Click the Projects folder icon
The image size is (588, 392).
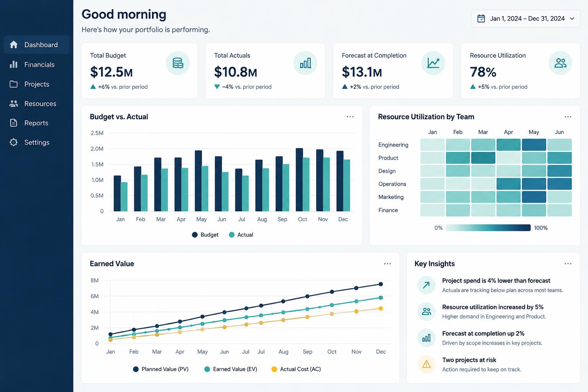coord(14,84)
